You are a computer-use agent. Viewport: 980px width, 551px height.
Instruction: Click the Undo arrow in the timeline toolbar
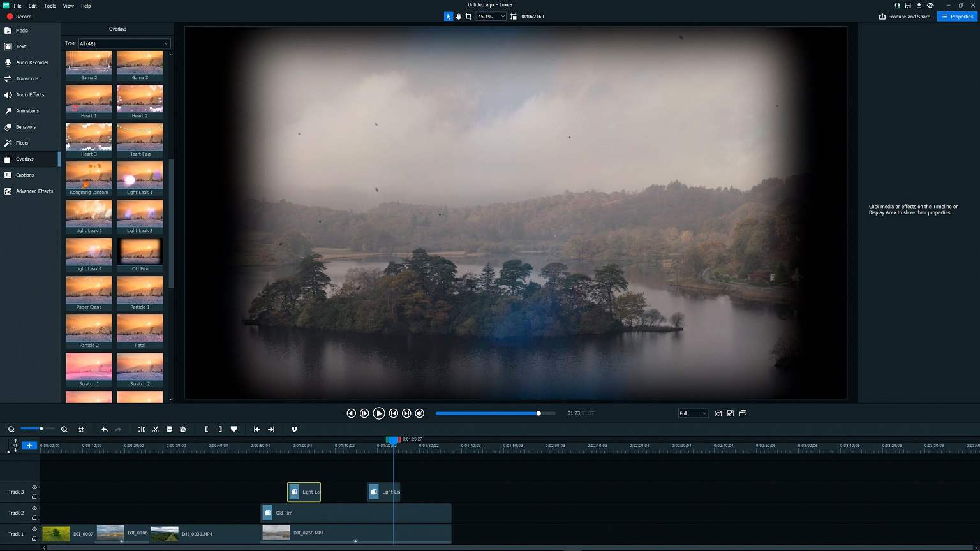pos(105,430)
